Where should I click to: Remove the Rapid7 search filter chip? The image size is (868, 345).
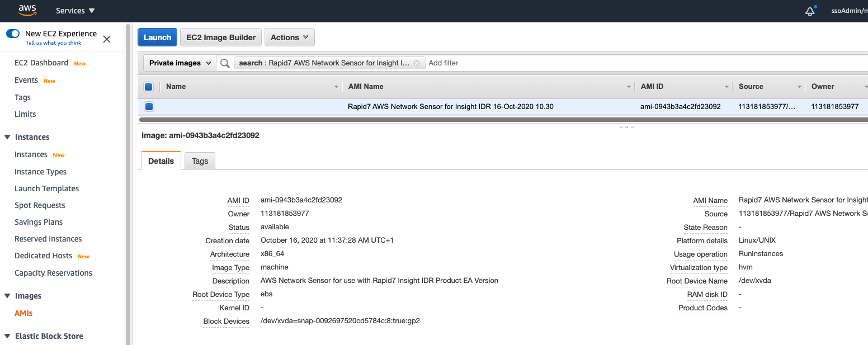tap(417, 63)
